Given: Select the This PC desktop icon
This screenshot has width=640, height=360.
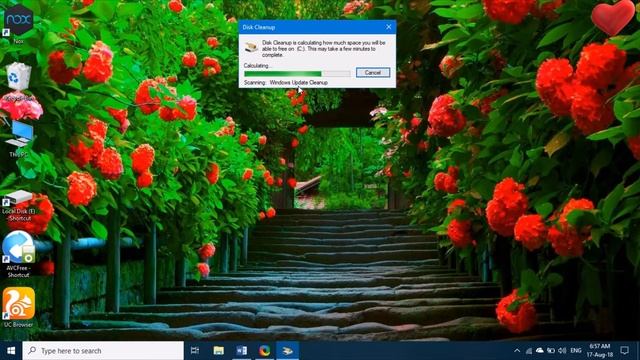Looking at the screenshot, I should pos(18,138).
